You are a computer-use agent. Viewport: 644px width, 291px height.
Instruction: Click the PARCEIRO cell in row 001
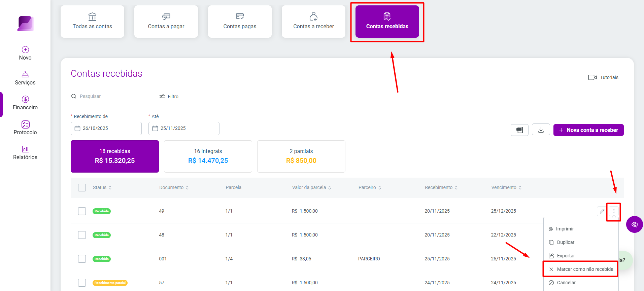tap(369, 259)
